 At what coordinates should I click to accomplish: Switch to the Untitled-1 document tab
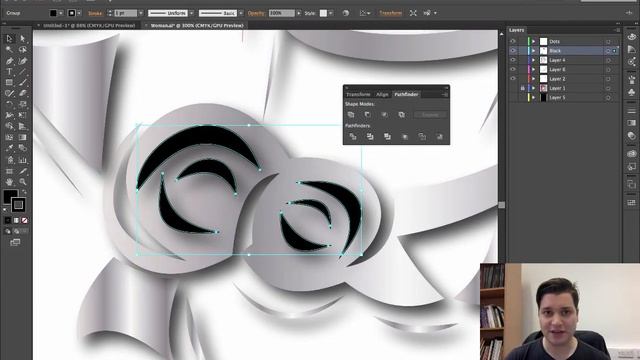(89, 25)
